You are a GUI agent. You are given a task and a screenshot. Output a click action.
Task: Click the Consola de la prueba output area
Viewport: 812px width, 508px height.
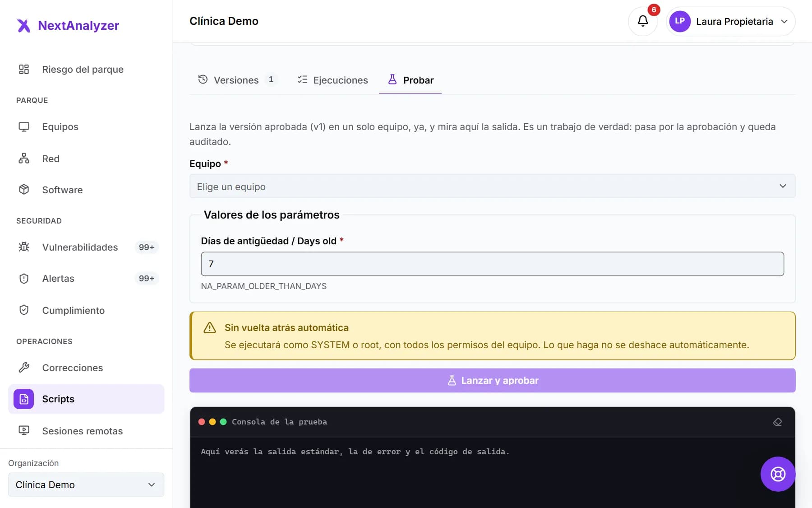coord(492,472)
